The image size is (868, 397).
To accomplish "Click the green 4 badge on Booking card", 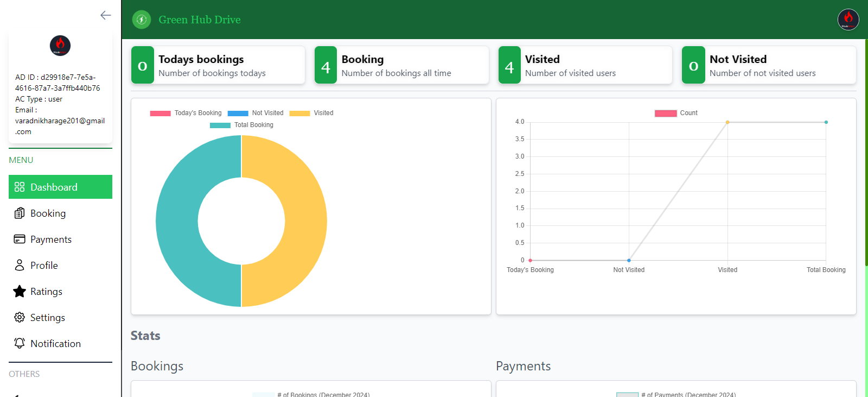I will (x=326, y=65).
